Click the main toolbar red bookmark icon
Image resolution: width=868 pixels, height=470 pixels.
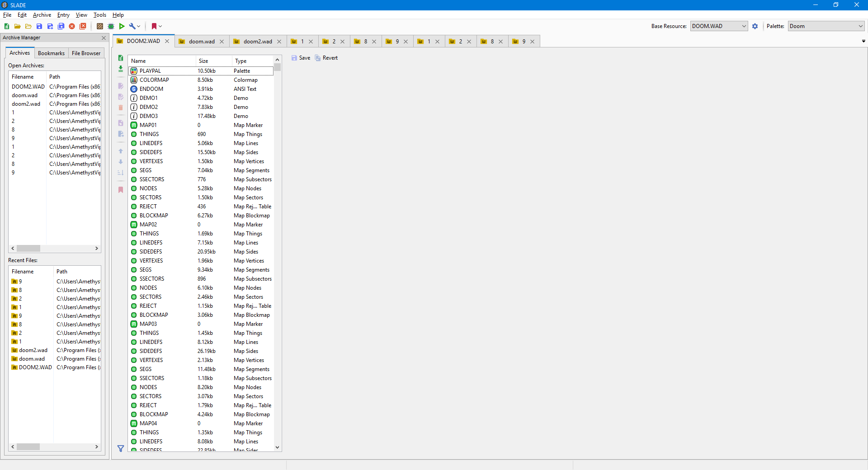pos(154,26)
